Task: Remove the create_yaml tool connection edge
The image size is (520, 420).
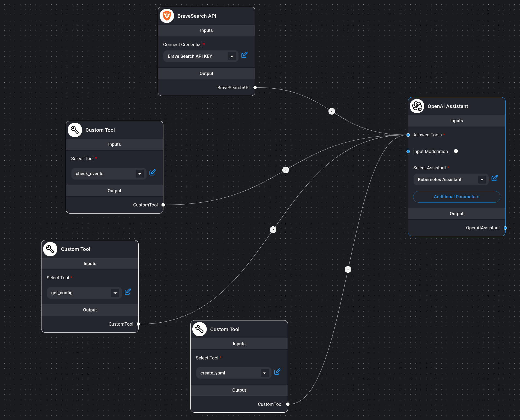Action: click(x=348, y=269)
